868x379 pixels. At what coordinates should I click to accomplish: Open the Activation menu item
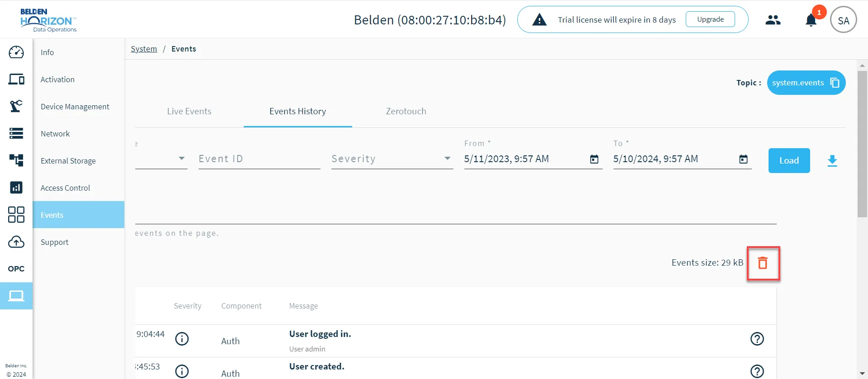pyautogui.click(x=79, y=79)
